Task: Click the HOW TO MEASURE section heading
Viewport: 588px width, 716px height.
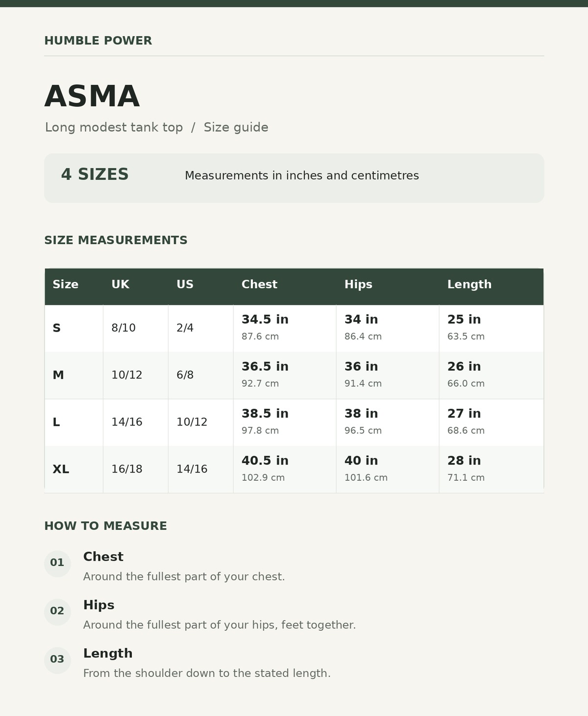Action: (105, 526)
